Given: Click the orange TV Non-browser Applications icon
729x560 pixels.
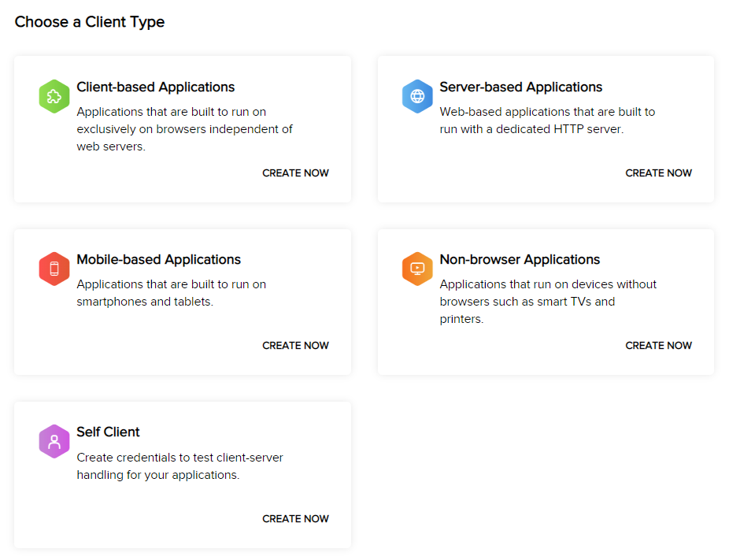Looking at the screenshot, I should click(x=417, y=269).
